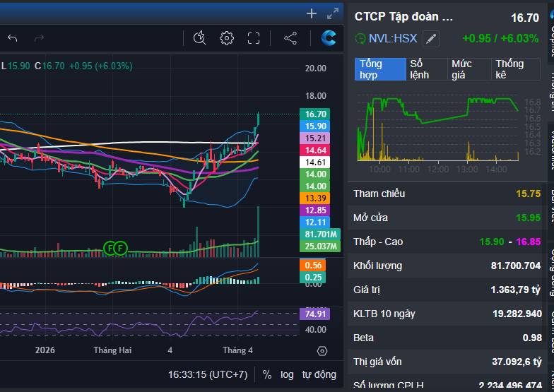Image resolution: width=554 pixels, height=392 pixels.
Task: Click the 14.61 white indicator label
Action: tap(315, 162)
